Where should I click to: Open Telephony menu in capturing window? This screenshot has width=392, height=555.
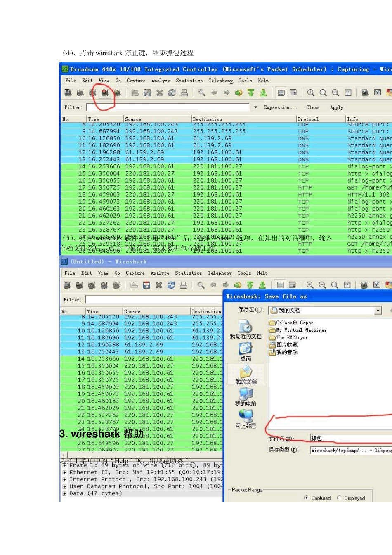pyautogui.click(x=220, y=81)
